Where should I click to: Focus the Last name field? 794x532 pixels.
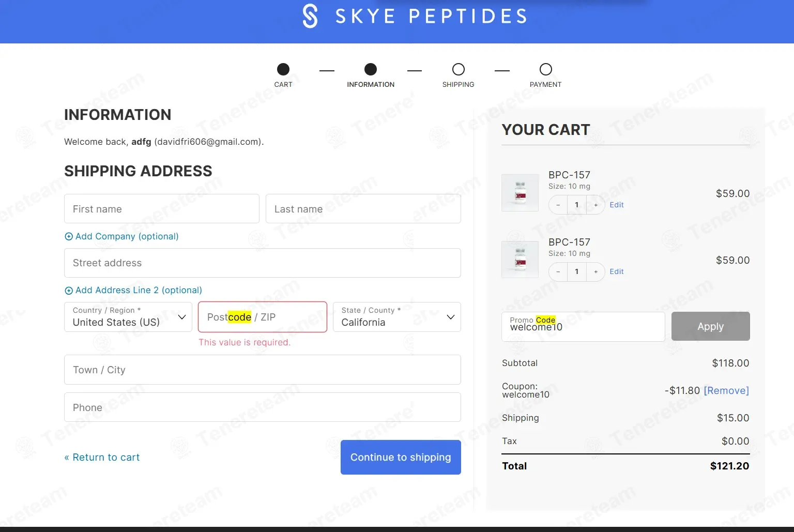[x=363, y=209]
